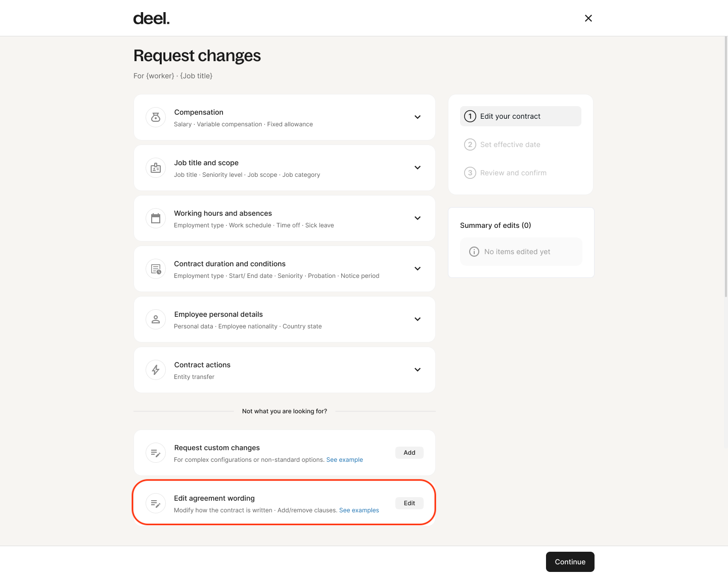Viewport: 728px width, 578px height.
Task: Click the Add button for custom changes
Action: (409, 452)
